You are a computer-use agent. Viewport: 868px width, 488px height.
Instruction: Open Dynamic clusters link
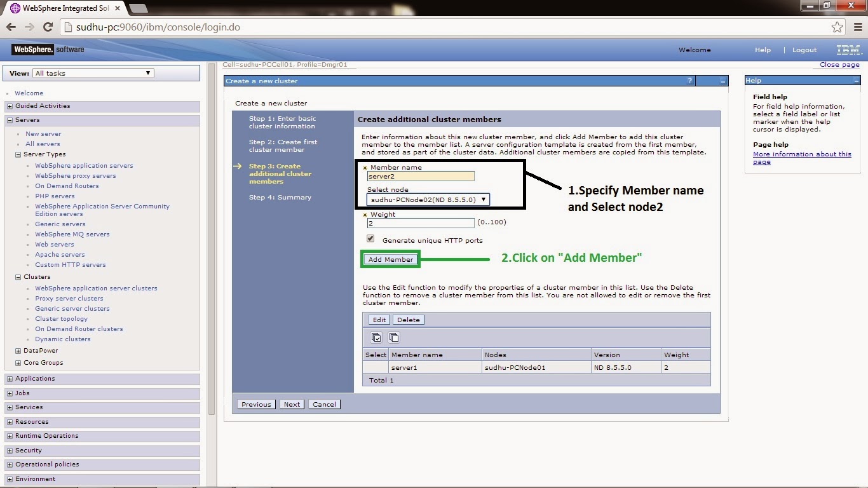click(63, 339)
